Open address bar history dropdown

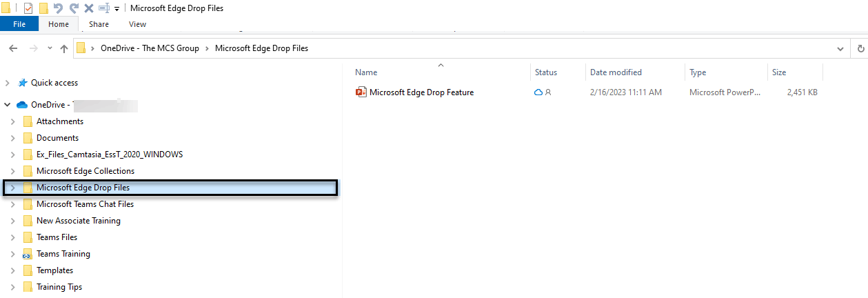(x=840, y=48)
